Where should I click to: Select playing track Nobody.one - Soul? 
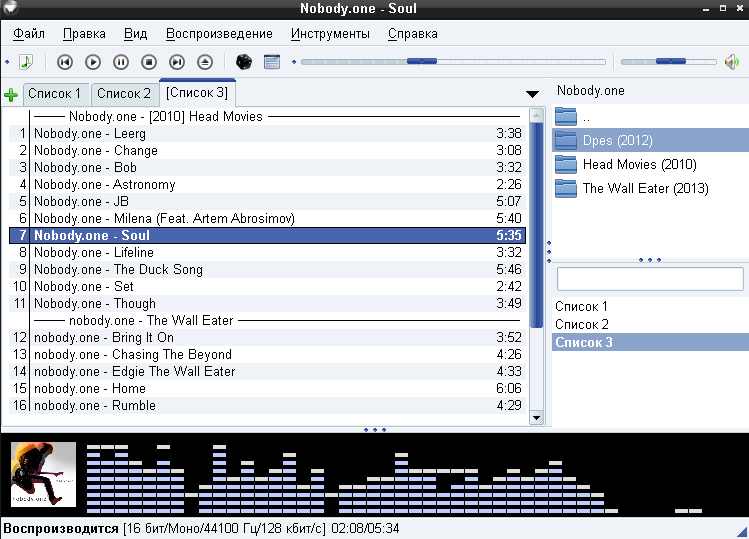click(268, 235)
